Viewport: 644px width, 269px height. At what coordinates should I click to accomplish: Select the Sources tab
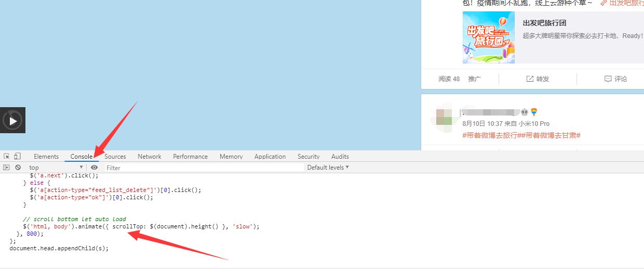(x=115, y=157)
